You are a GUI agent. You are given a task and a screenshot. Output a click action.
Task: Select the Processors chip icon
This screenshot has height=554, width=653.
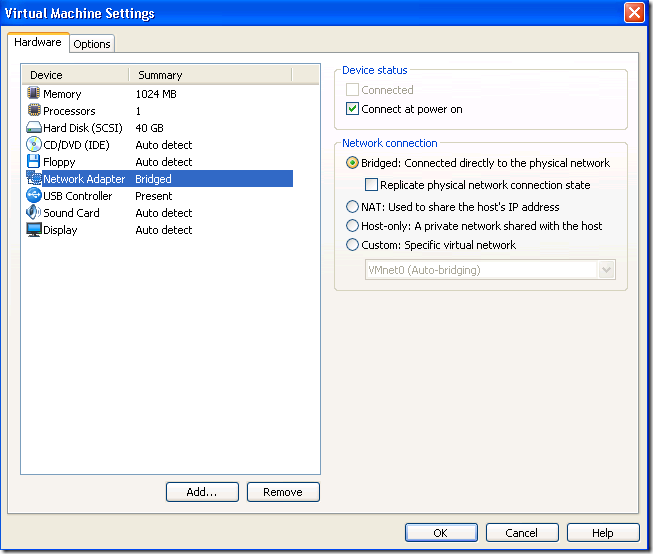coord(33,111)
